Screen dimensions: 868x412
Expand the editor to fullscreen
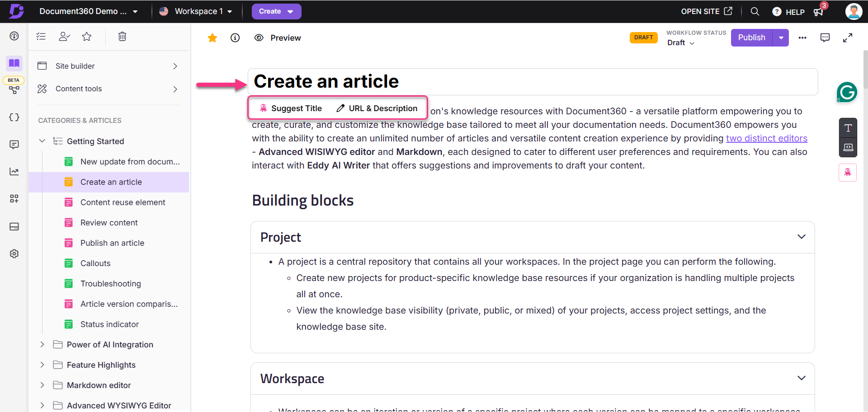848,38
